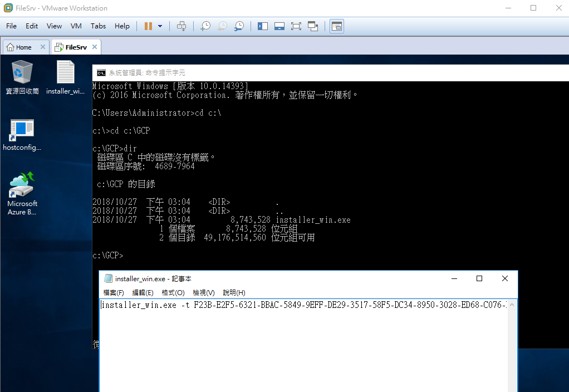This screenshot has width=569, height=392.
Task: Minimize the VMware Workstation window
Action: click(x=508, y=8)
